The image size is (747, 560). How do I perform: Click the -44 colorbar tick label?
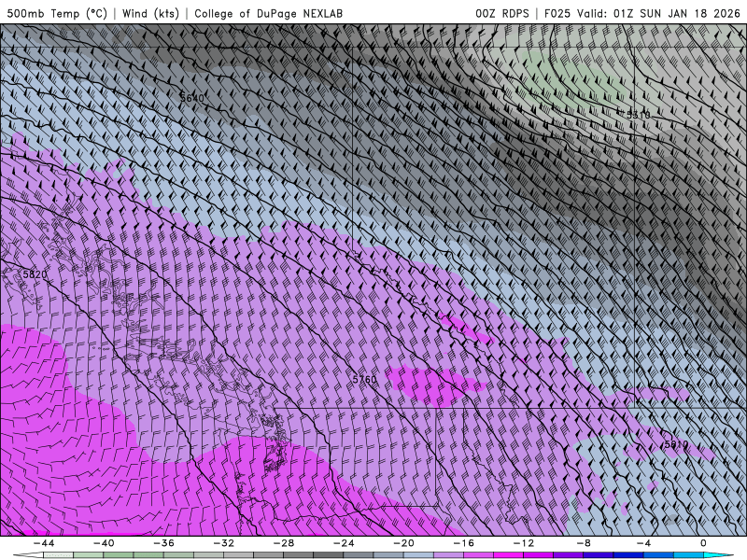(x=43, y=543)
